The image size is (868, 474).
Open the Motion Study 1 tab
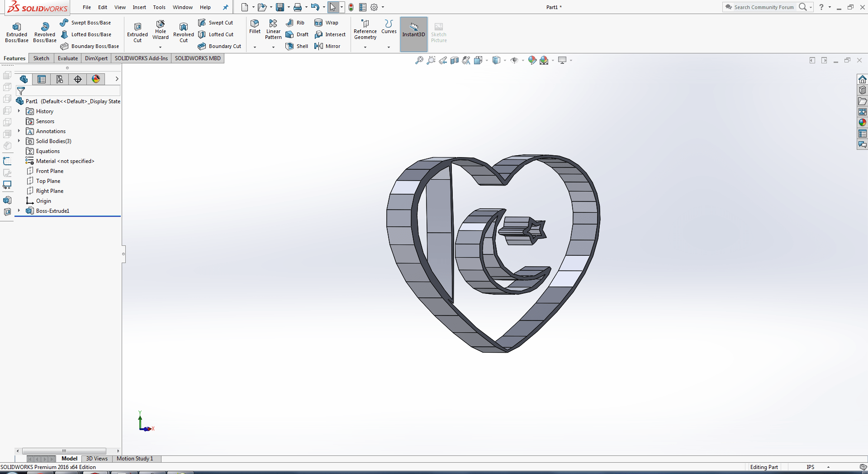[x=135, y=459]
